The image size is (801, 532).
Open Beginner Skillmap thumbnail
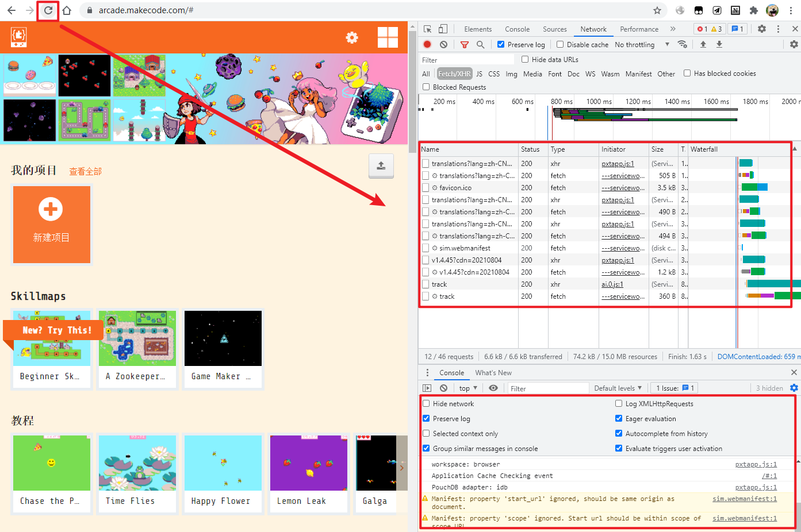point(51,338)
